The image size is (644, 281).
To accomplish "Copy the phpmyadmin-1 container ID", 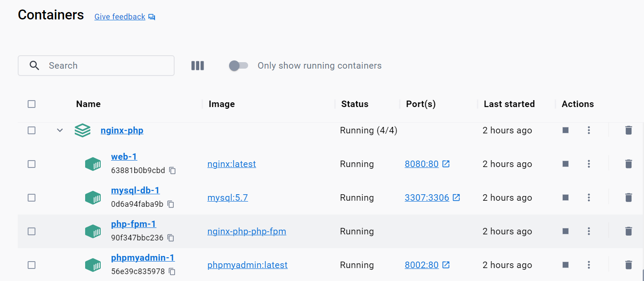I will [x=172, y=272].
